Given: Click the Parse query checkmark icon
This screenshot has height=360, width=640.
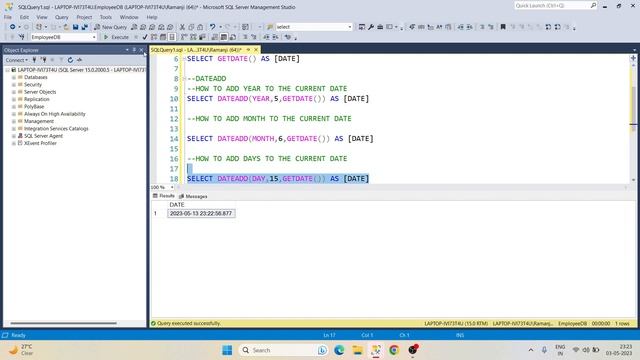Looking at the screenshot, I should coord(144,37).
